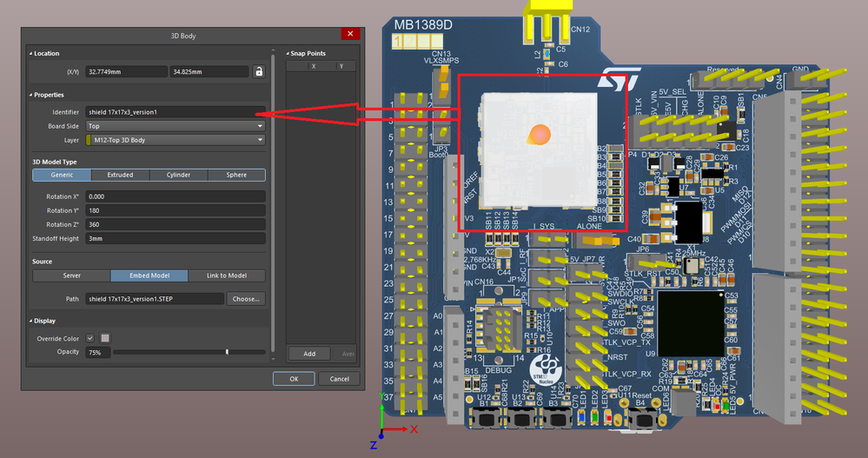Adjust the Opacity slider handle

point(227,352)
